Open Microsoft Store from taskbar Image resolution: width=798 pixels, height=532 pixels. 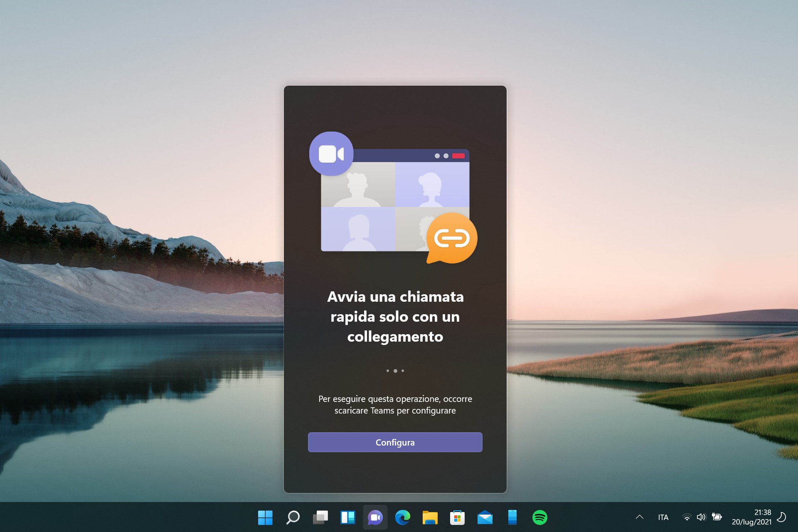click(457, 517)
